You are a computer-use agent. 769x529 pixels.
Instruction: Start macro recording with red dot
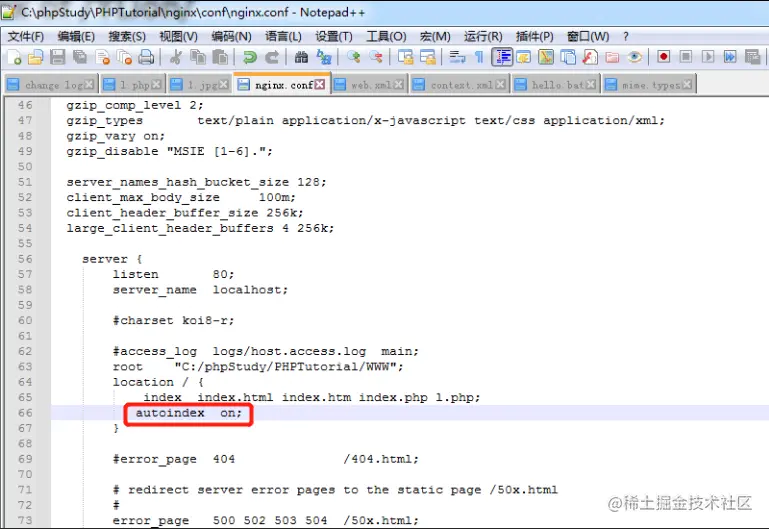click(664, 57)
